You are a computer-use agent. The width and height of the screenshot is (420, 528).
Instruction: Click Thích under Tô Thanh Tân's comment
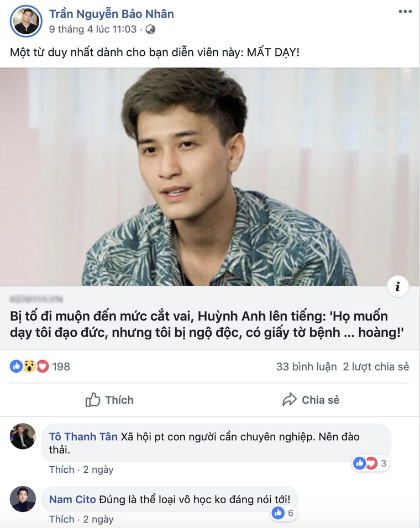click(x=61, y=469)
